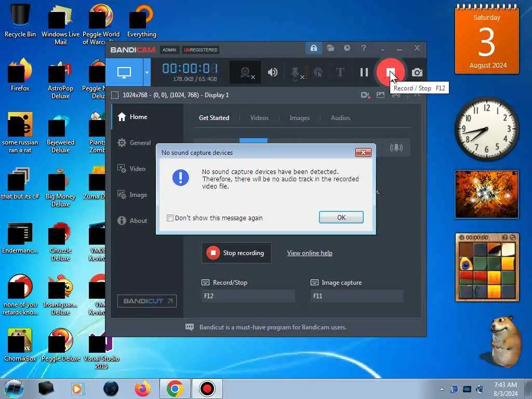Click the analog clock gadget
532x399 pixels.
(486, 129)
